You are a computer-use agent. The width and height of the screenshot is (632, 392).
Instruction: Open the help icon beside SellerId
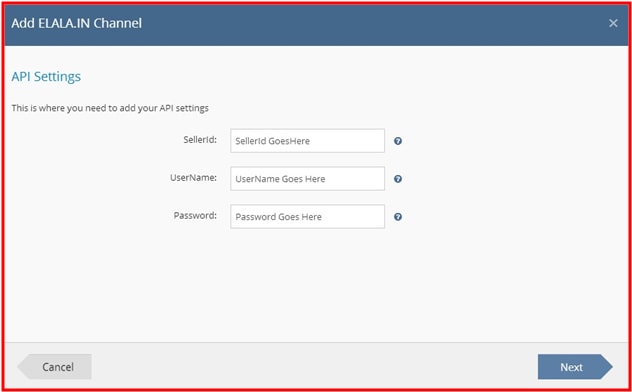(398, 141)
